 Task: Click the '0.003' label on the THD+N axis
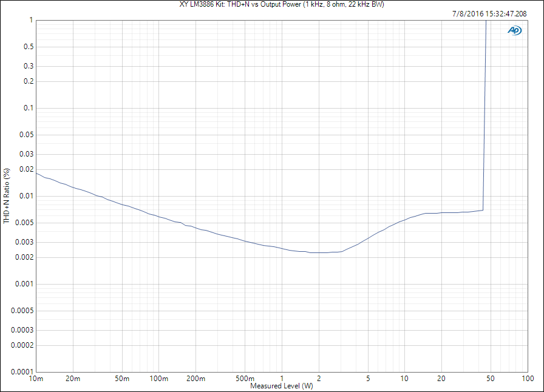coord(25,242)
